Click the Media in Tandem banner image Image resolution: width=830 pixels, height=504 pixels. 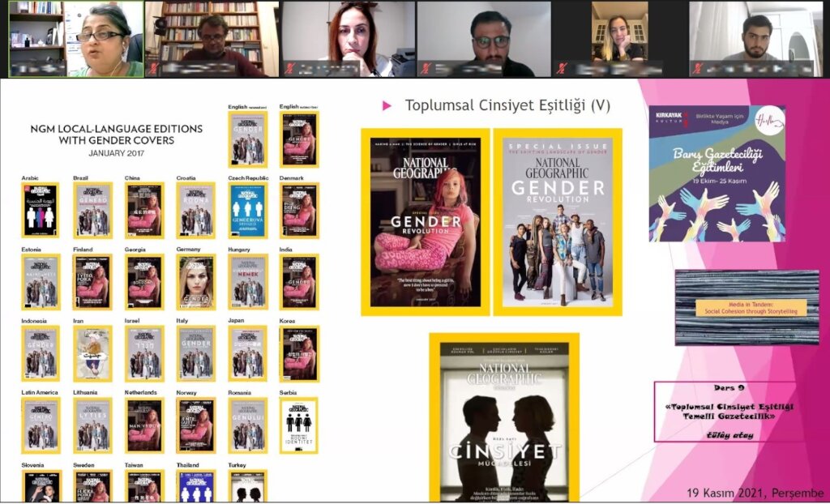pos(747,307)
